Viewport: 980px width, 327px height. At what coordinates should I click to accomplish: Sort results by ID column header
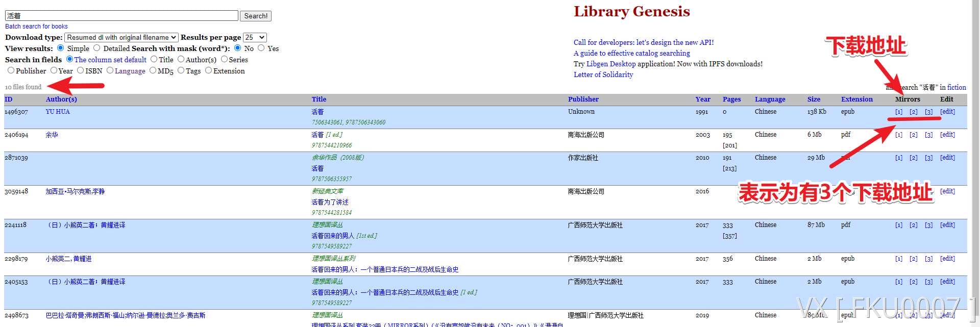click(8, 99)
